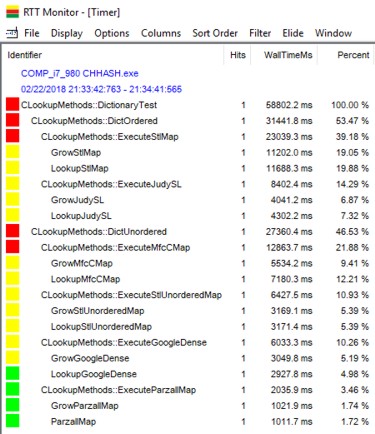Open the Sort Order menu
This screenshot has height=434, width=375.
215,33
